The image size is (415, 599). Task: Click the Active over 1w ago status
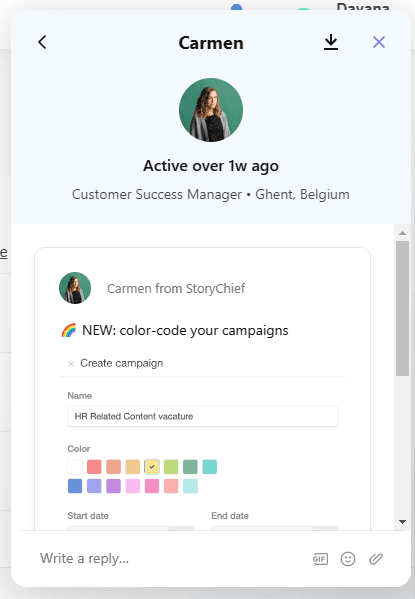click(x=211, y=166)
